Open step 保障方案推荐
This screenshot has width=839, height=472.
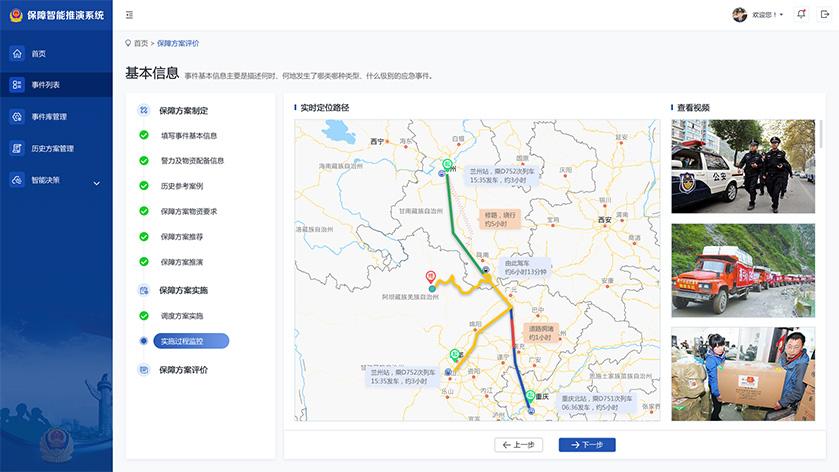pos(182,237)
